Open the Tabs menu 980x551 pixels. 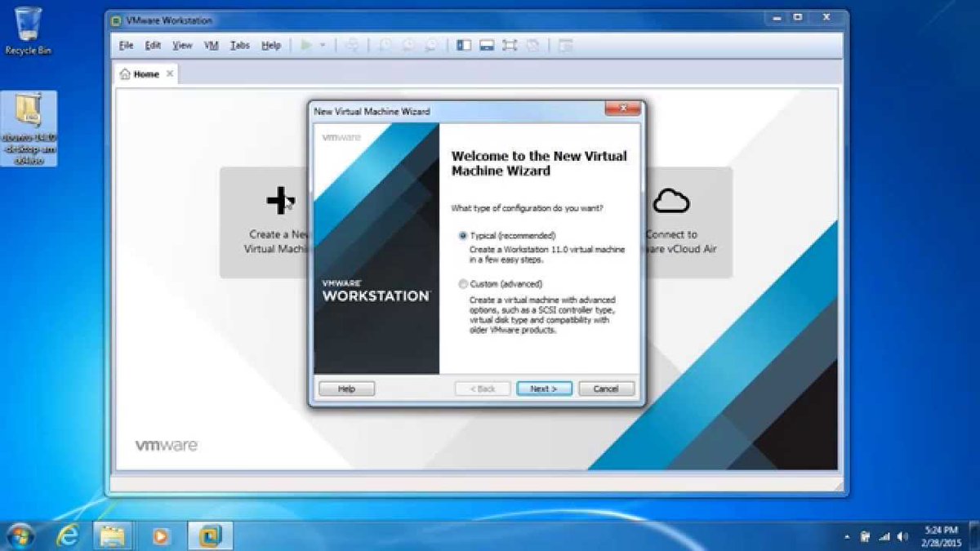[239, 46]
